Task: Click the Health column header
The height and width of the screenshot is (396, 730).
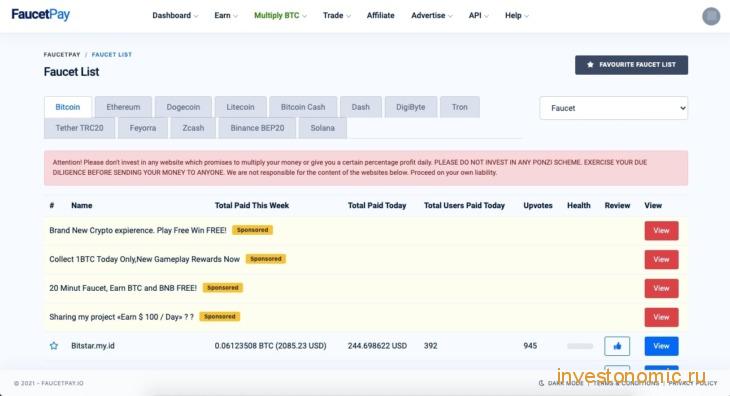Action: 579,205
